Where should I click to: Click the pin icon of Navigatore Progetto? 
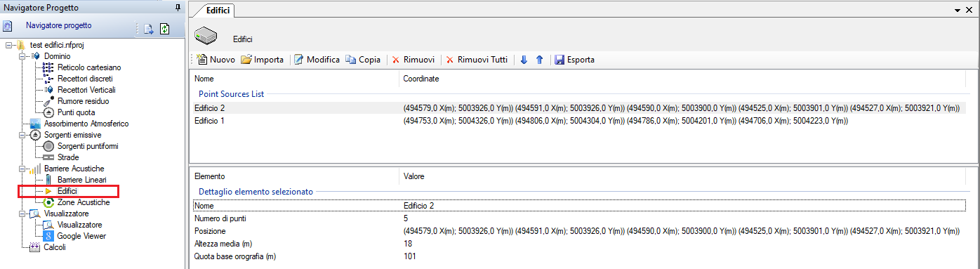pos(176,7)
